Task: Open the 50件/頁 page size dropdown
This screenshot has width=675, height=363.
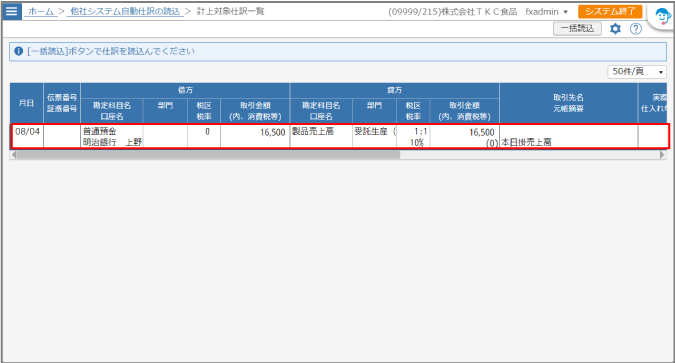Action: [637, 71]
